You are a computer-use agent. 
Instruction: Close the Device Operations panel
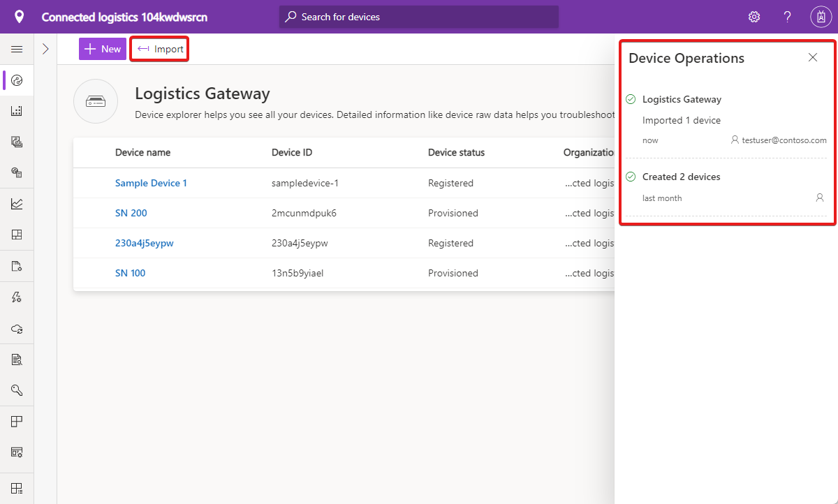click(x=813, y=58)
